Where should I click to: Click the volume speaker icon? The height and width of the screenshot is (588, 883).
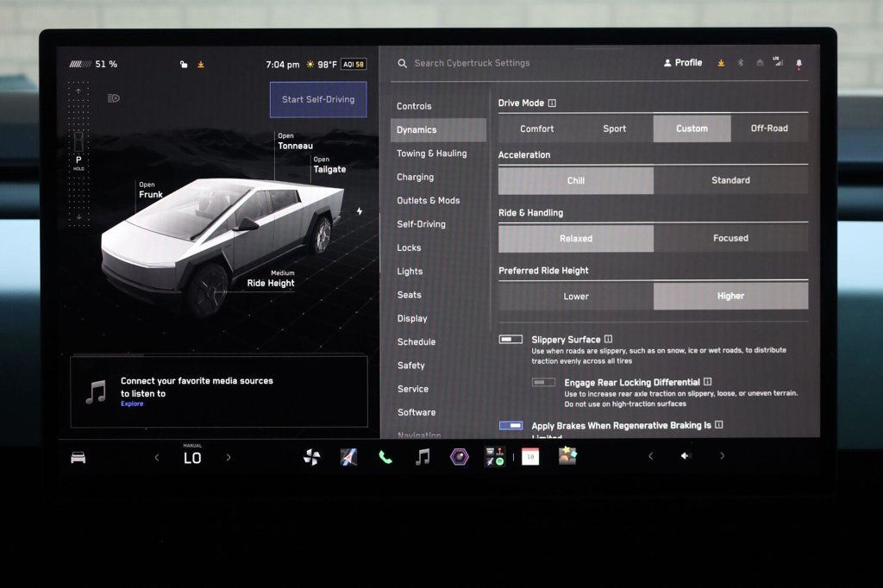686,455
